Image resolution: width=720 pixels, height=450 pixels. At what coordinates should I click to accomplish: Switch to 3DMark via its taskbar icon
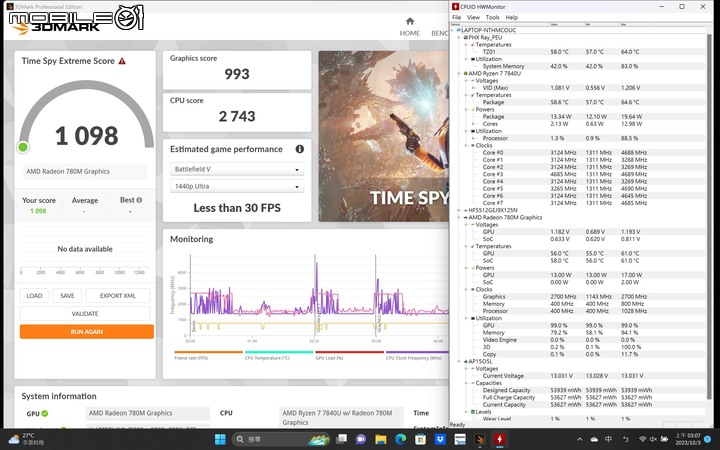pyautogui.click(x=479, y=439)
